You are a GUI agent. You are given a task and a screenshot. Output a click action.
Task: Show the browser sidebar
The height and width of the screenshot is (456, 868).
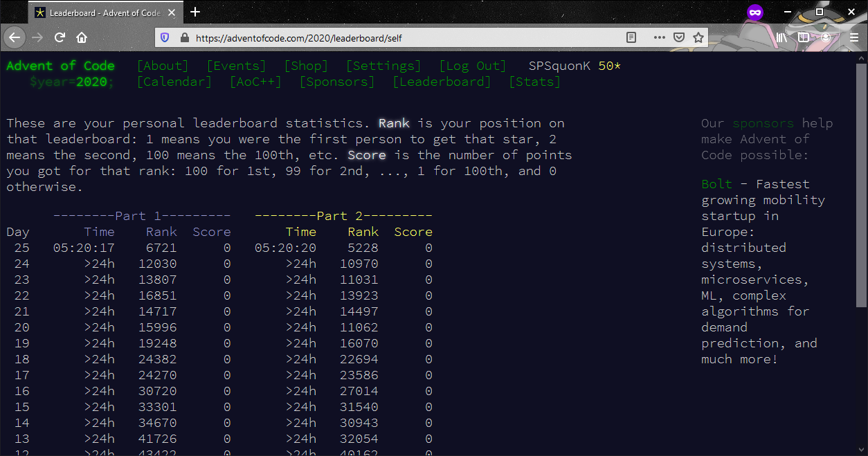coord(804,37)
